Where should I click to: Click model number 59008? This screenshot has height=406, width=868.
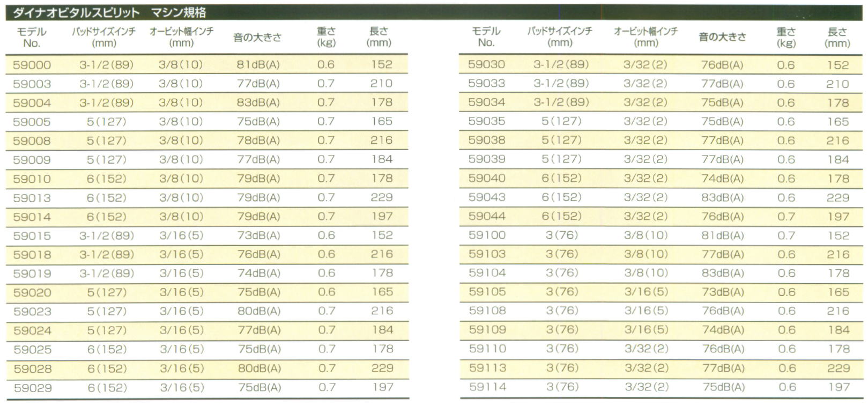click(x=32, y=141)
